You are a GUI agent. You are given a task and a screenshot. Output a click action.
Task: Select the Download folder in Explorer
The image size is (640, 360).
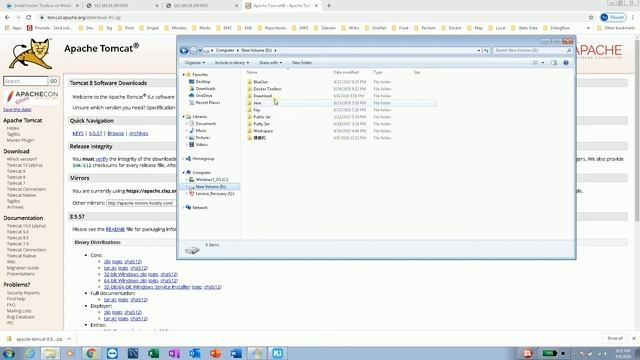(x=262, y=96)
